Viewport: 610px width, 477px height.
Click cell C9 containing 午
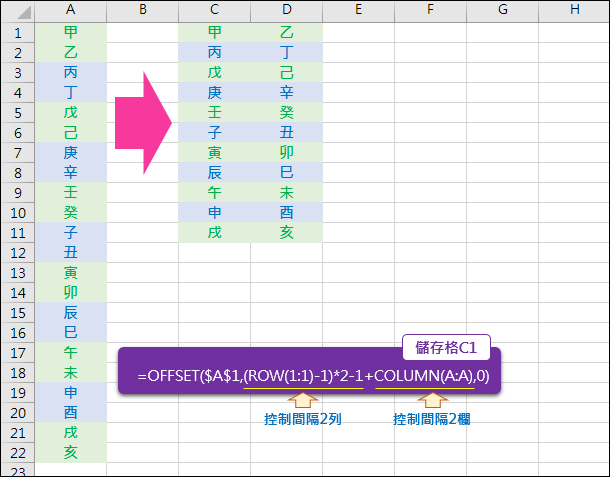click(214, 193)
